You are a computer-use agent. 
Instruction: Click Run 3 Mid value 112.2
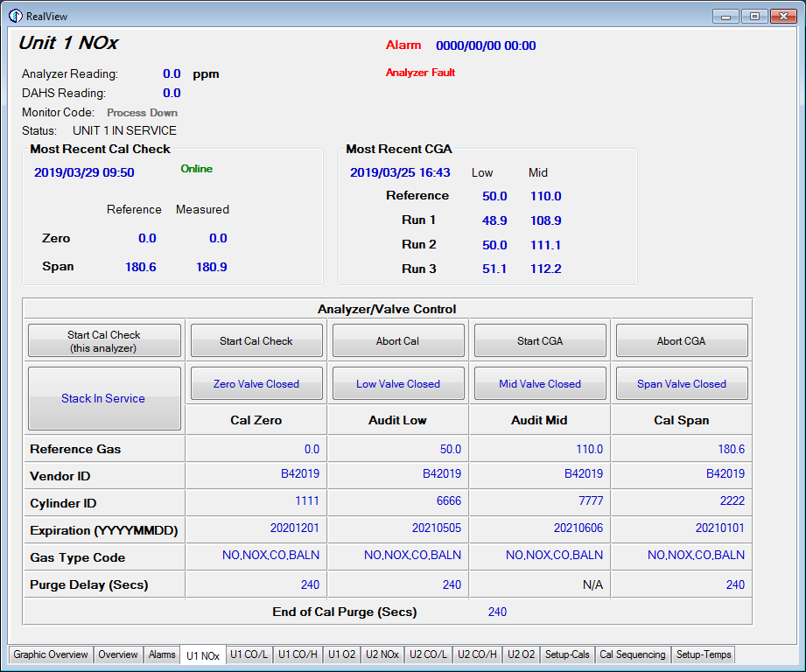(545, 269)
